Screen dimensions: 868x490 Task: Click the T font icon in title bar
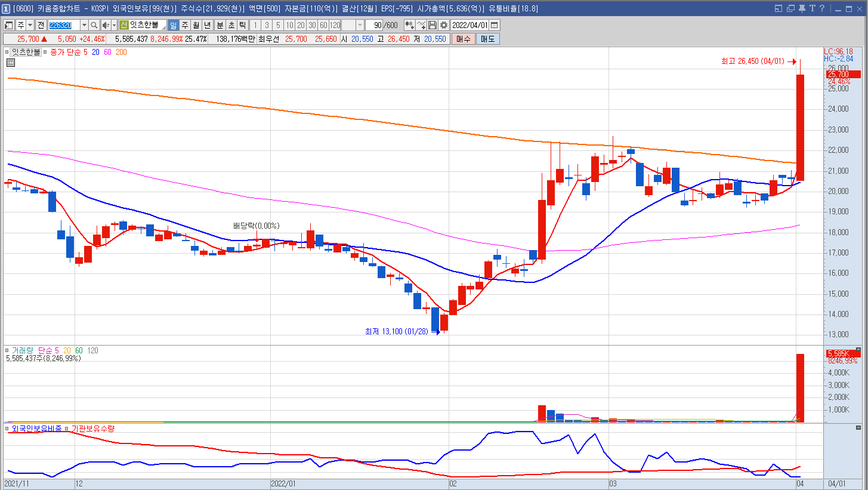coord(812,8)
